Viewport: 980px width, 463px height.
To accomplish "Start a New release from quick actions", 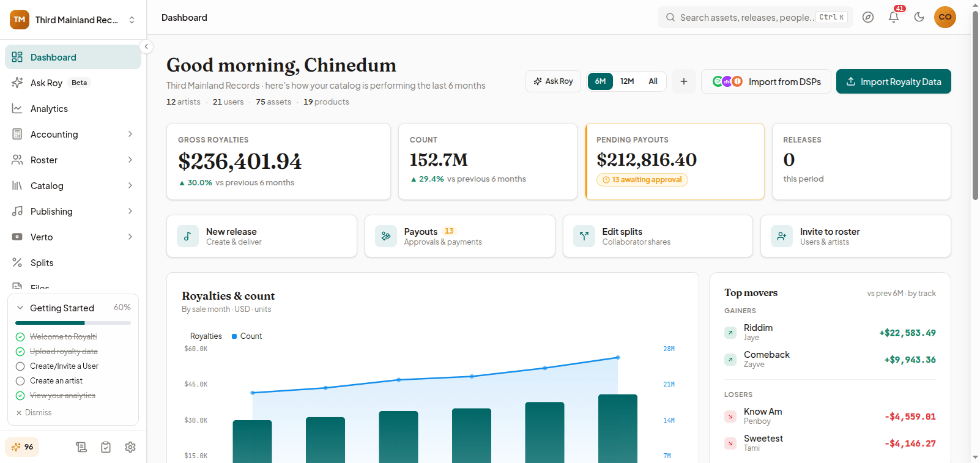I will [262, 236].
